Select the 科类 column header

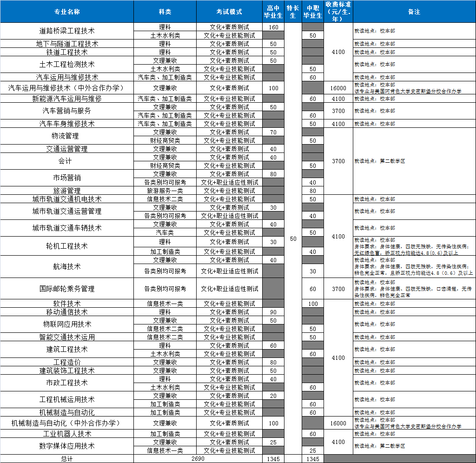coord(165,12)
